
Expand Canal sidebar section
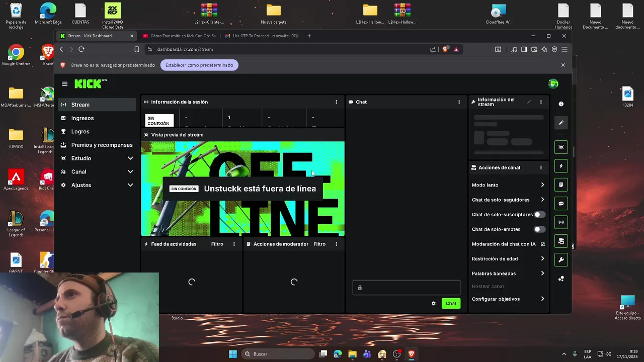pos(97,171)
